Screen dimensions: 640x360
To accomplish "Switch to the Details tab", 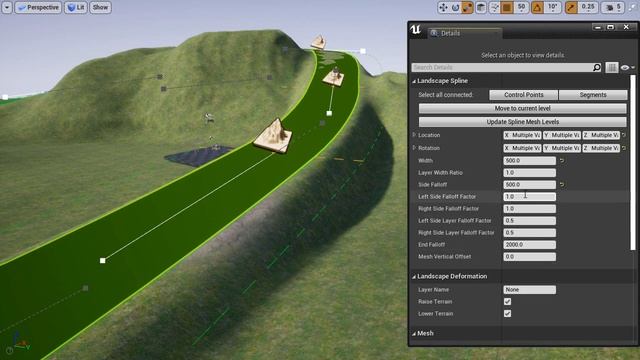I will coord(464,33).
